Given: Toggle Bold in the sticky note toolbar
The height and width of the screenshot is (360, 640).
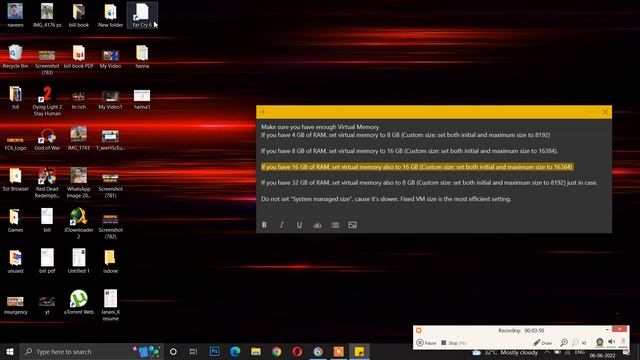Looking at the screenshot, I should (x=264, y=225).
